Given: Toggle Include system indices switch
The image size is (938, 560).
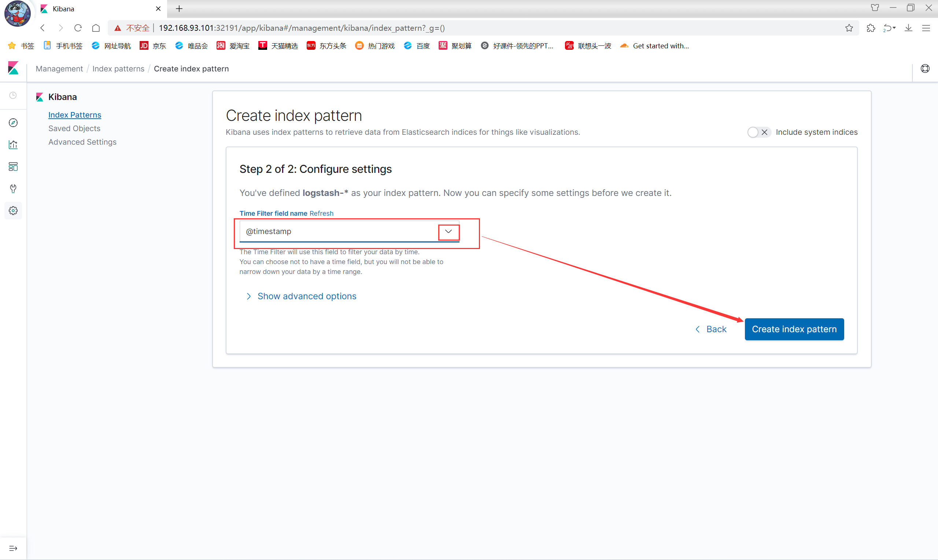Looking at the screenshot, I should pos(758,132).
